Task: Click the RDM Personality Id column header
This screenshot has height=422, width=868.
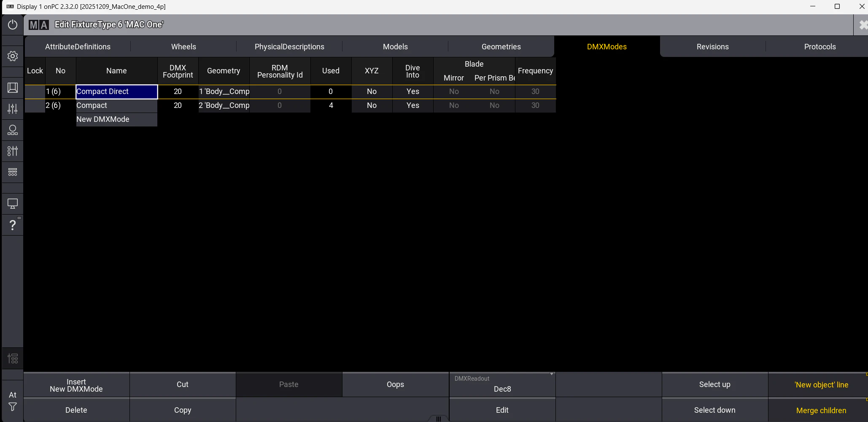Action: [x=280, y=71]
